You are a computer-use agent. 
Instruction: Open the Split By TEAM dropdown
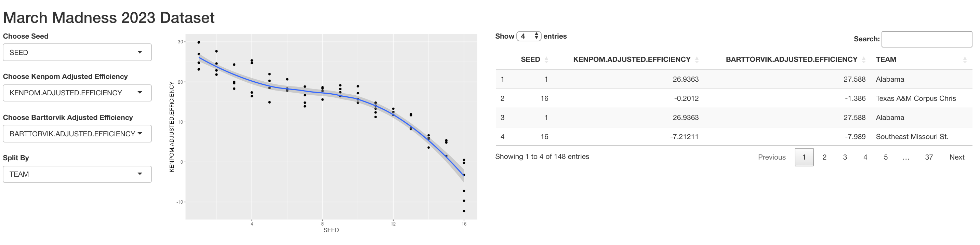click(x=77, y=174)
